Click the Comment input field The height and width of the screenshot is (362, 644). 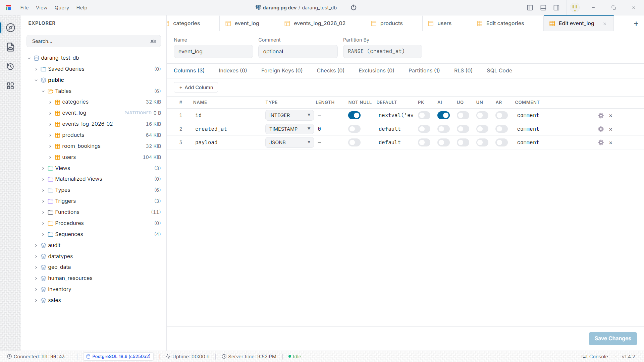(298, 52)
